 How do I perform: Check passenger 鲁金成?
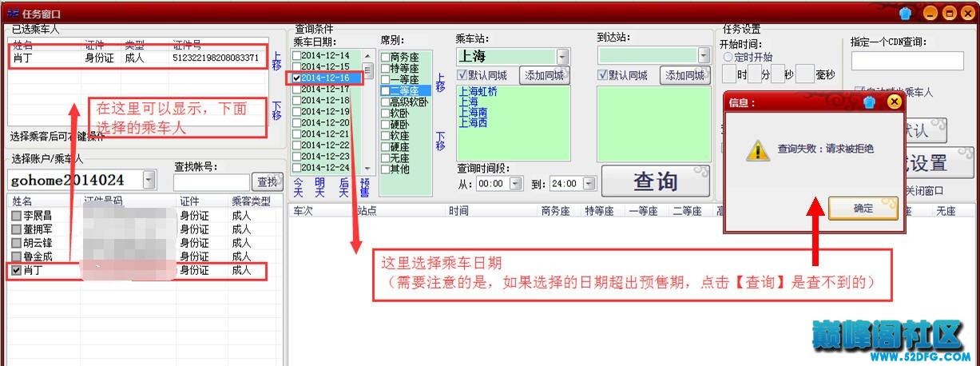click(x=16, y=257)
